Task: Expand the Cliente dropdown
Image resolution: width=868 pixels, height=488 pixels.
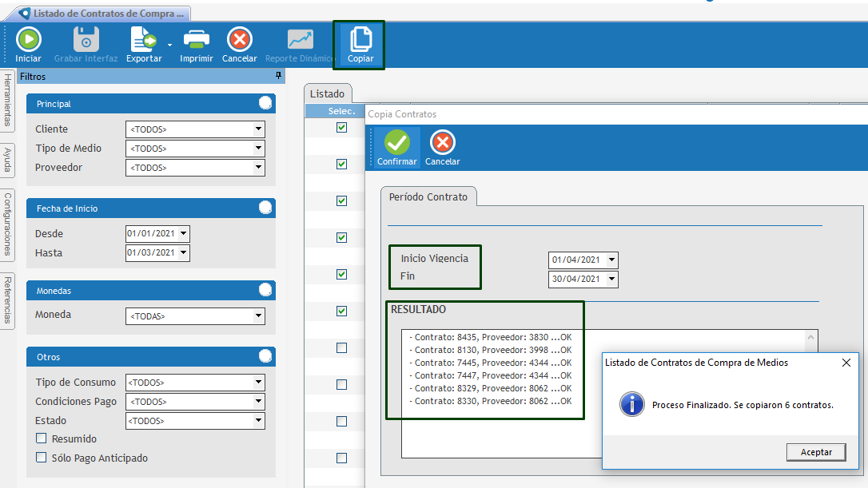Action: 258,129
